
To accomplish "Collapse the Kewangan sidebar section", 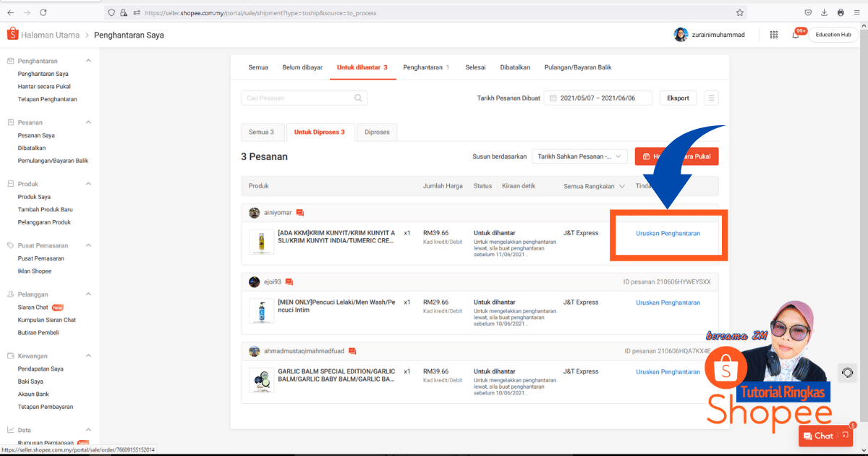I will tap(88, 356).
